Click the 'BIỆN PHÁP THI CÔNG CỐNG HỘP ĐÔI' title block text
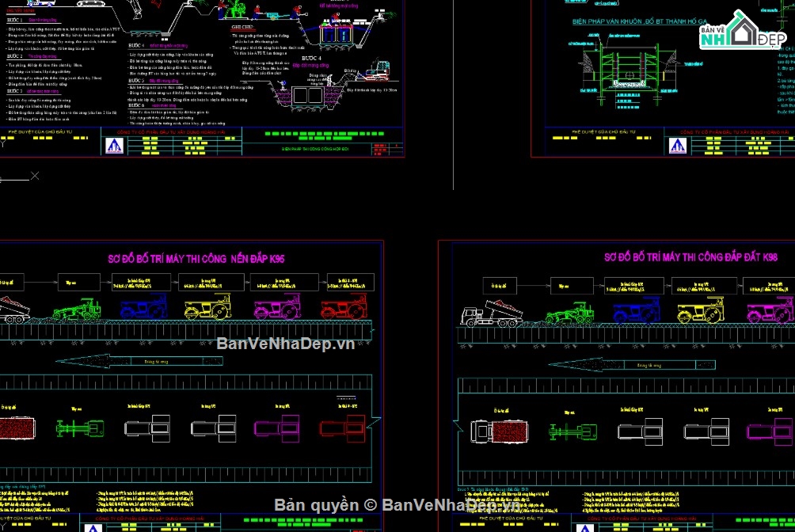The image size is (795, 532). click(315, 149)
